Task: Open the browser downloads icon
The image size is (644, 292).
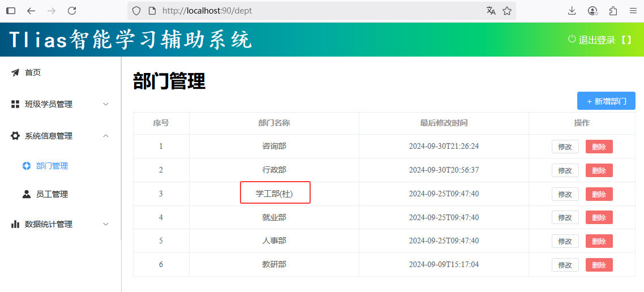Action: (x=572, y=11)
